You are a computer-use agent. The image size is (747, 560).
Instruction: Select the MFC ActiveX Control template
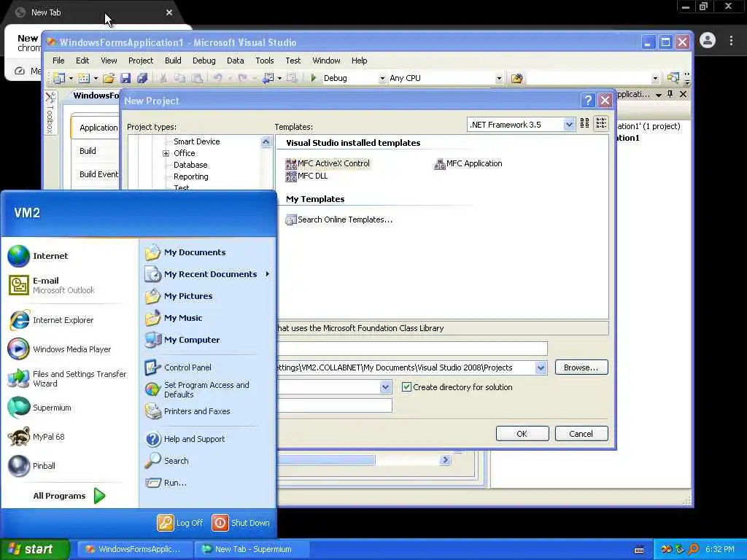click(x=328, y=163)
